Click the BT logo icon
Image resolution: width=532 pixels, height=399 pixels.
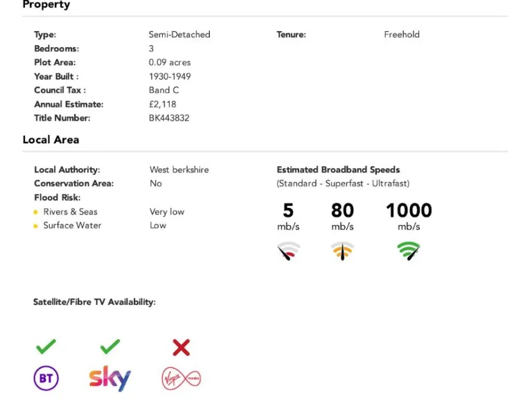point(46,378)
